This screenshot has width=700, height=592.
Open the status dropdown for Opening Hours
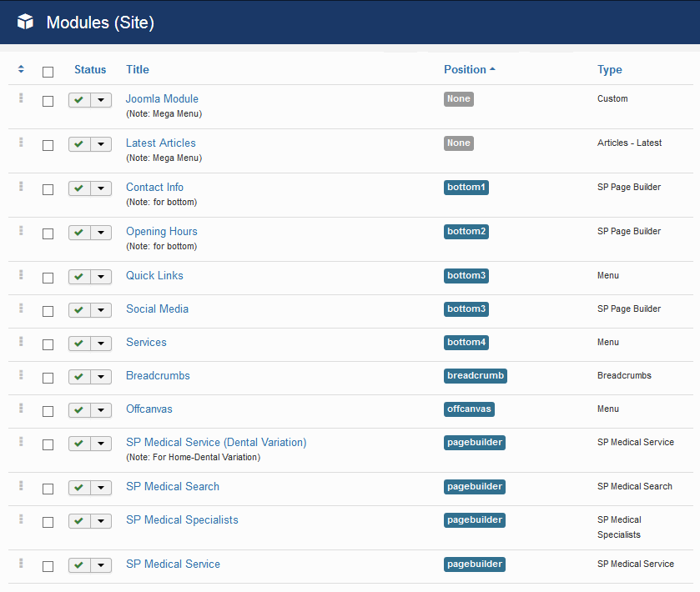(101, 233)
